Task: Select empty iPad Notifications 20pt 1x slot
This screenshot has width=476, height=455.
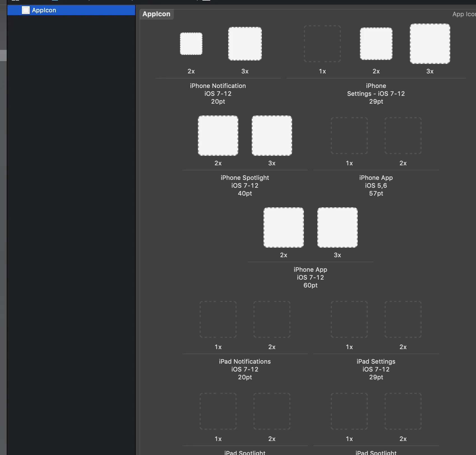Action: 218,319
